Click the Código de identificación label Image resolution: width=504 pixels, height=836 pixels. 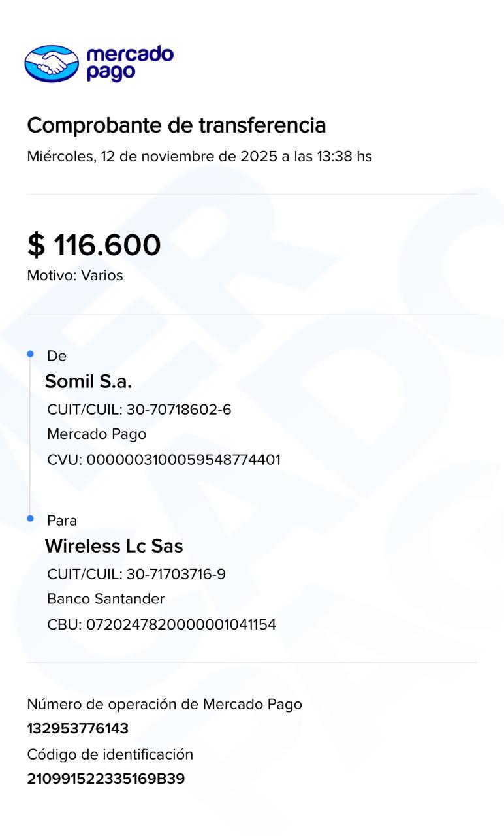click(110, 754)
